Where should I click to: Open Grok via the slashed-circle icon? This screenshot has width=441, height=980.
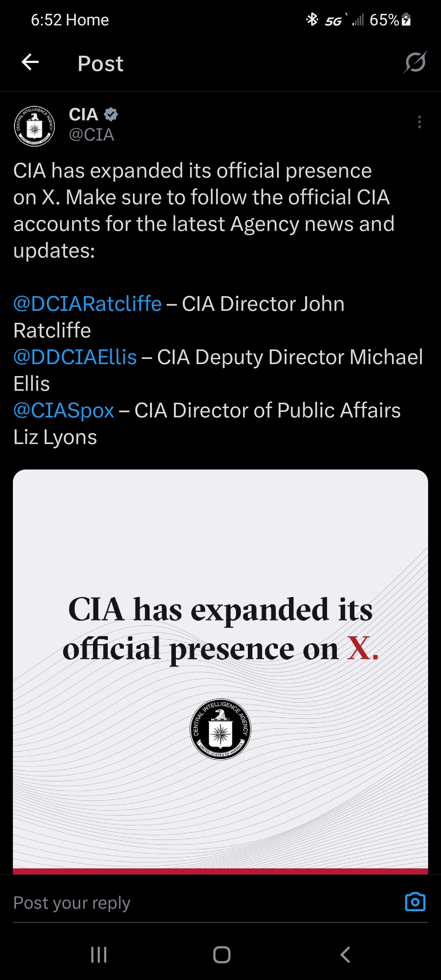(x=415, y=62)
